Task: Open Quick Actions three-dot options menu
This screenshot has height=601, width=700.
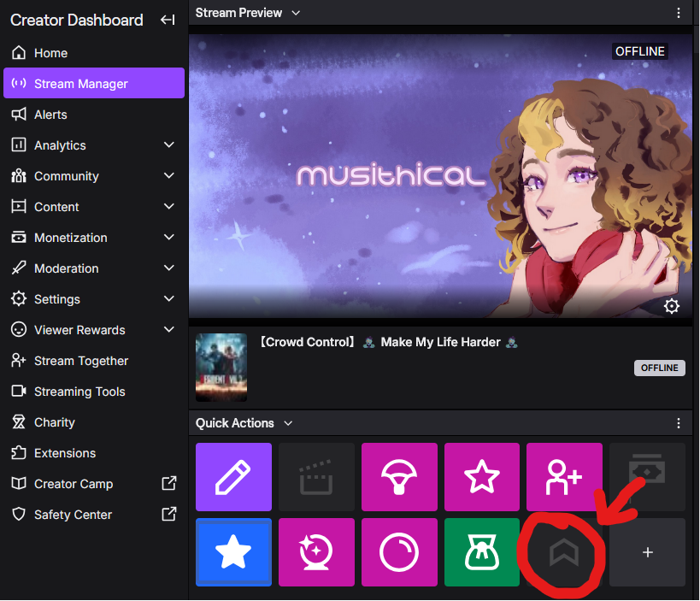Action: click(x=678, y=423)
